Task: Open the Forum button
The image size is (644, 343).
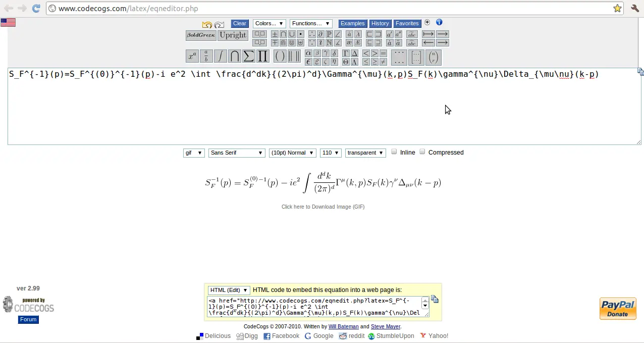Action: [x=28, y=319]
